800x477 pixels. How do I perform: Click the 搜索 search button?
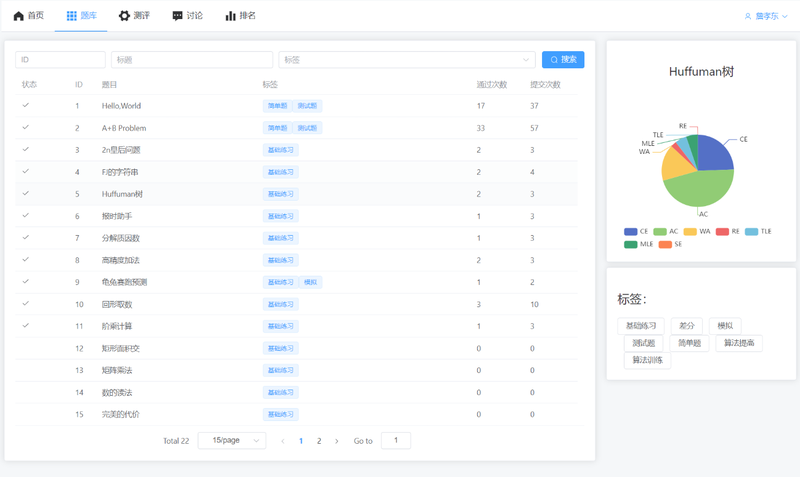point(563,60)
